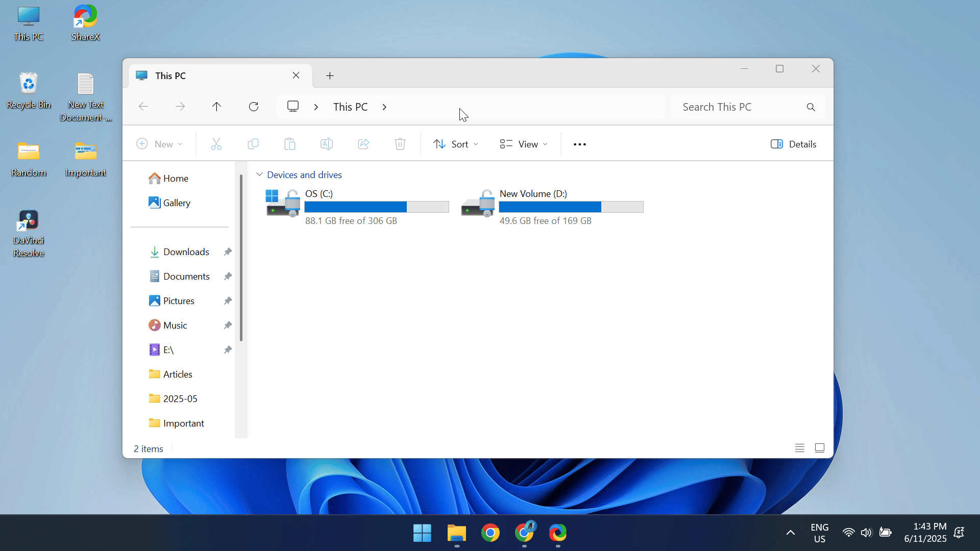Click the OS (C:) storage usage bar
The image size is (980, 551).
[x=377, y=207]
